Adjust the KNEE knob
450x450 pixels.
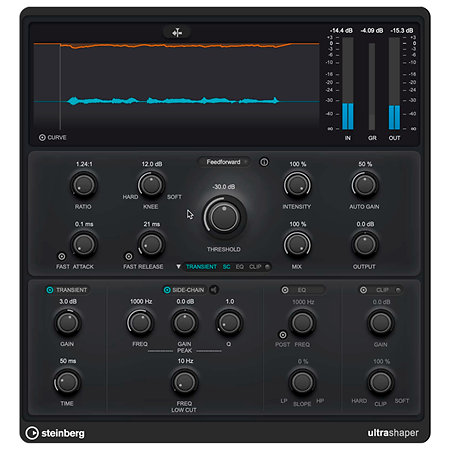pyautogui.click(x=151, y=184)
